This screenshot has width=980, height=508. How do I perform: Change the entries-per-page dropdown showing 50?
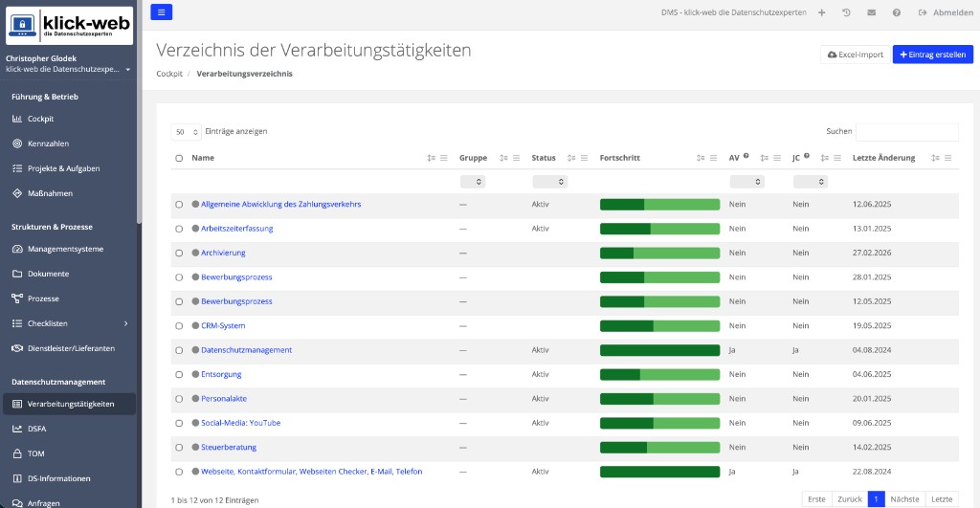[187, 132]
